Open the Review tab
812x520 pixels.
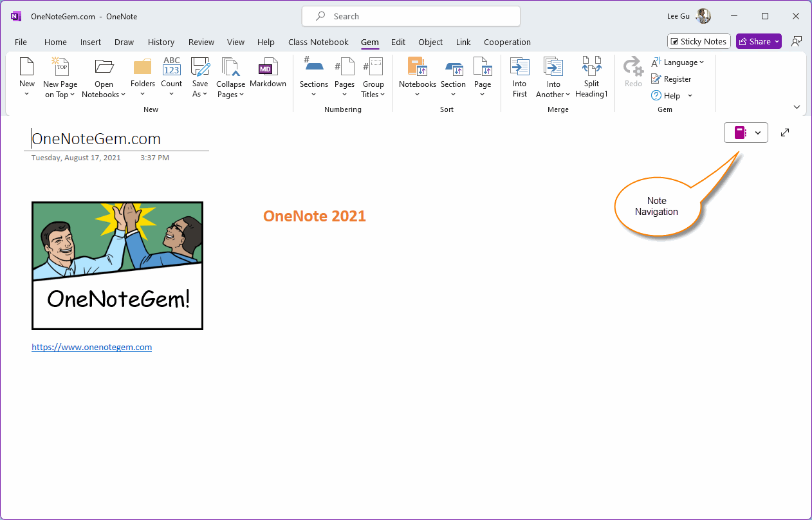tap(201, 42)
